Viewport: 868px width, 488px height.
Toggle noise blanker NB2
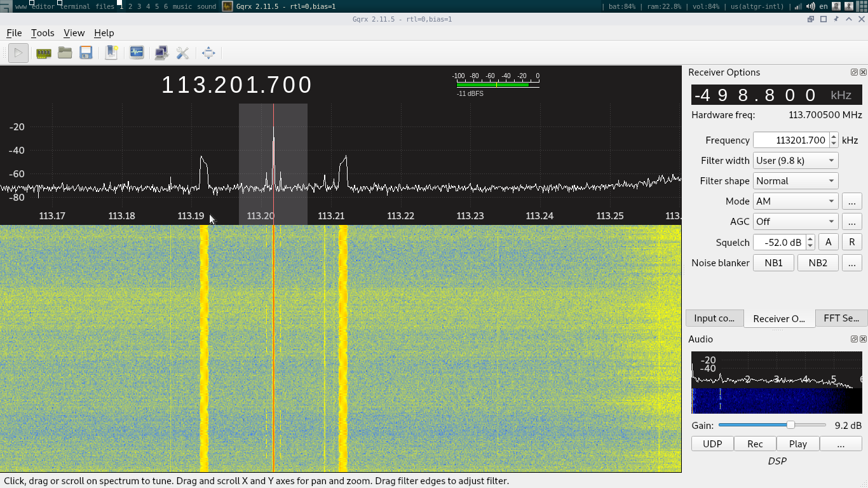click(x=818, y=262)
